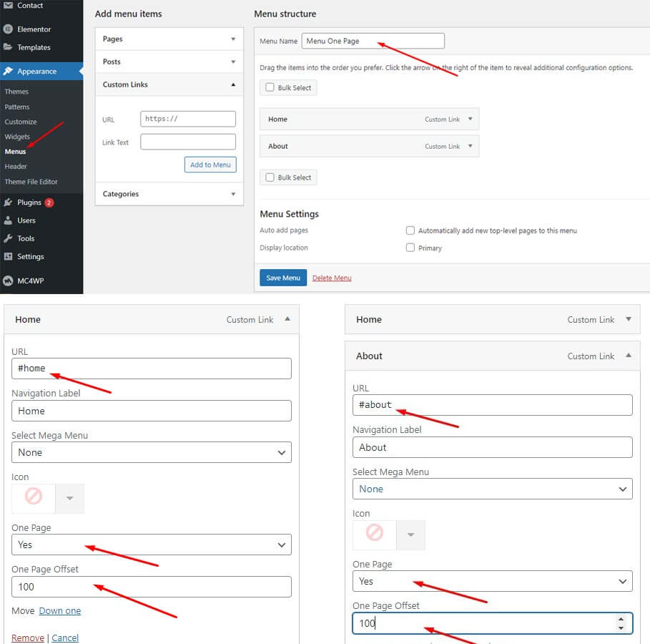
Task: Open Patterns submenu item
Action: pyautogui.click(x=17, y=107)
